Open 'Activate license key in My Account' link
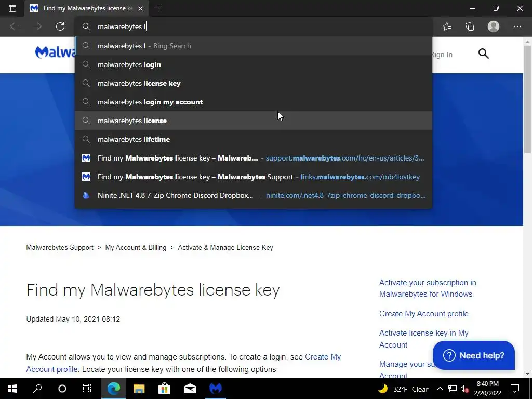Screen dimensions: 532x399 (423, 339)
